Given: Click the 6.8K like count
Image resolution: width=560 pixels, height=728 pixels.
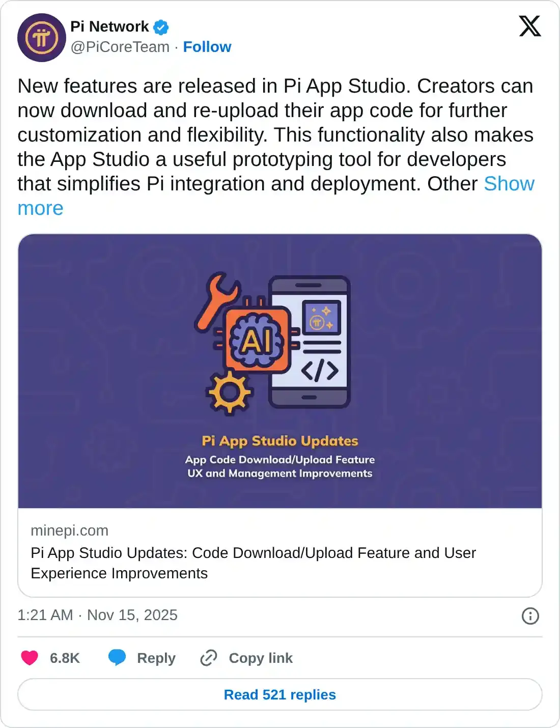Looking at the screenshot, I should [64, 658].
